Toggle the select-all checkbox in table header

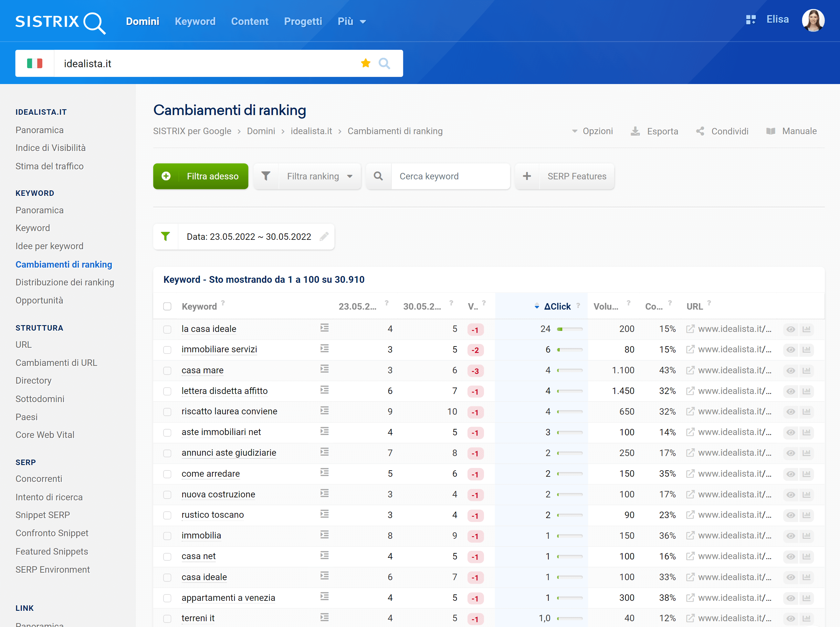[x=167, y=307]
